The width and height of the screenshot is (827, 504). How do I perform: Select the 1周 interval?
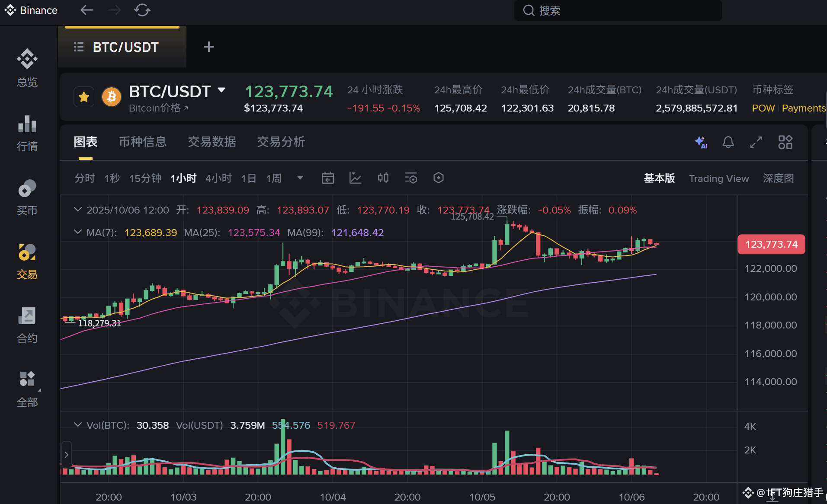coord(274,178)
